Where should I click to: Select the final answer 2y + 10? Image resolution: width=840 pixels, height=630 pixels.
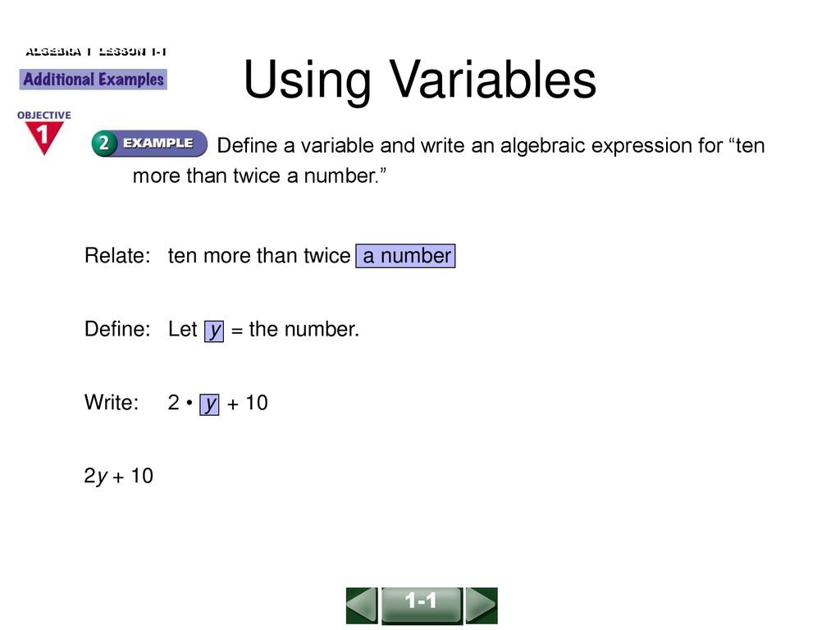click(x=119, y=477)
